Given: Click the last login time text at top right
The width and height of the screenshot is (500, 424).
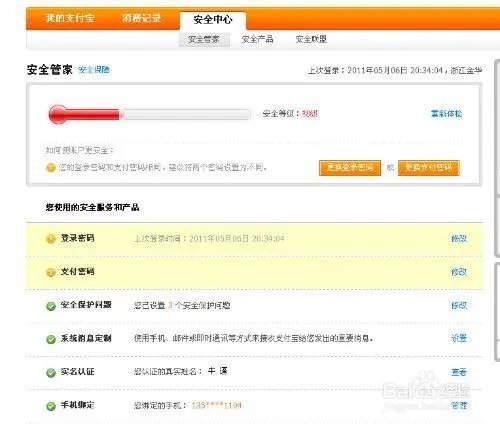Looking at the screenshot, I should [x=395, y=71].
